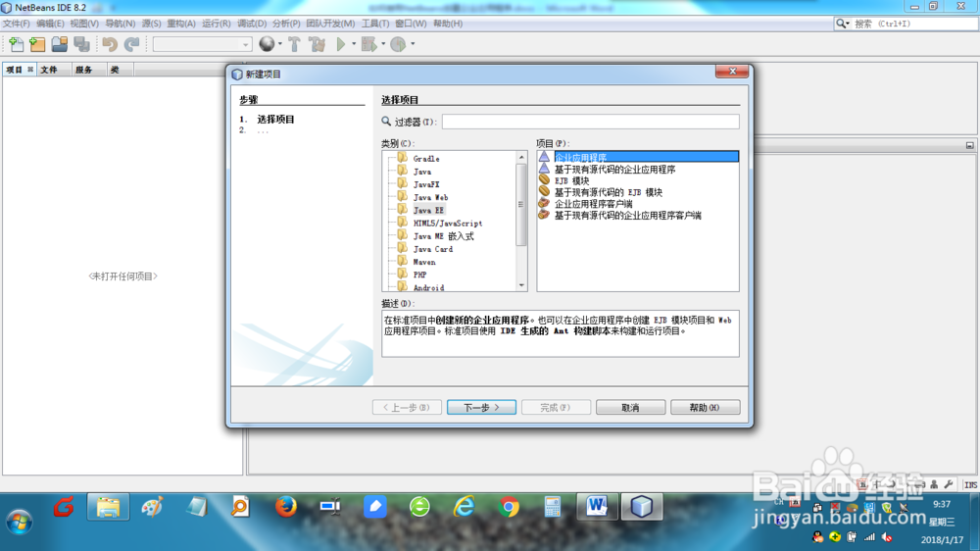Close the 新建项目 dialog
This screenshot has width=980, height=551.
tap(732, 72)
